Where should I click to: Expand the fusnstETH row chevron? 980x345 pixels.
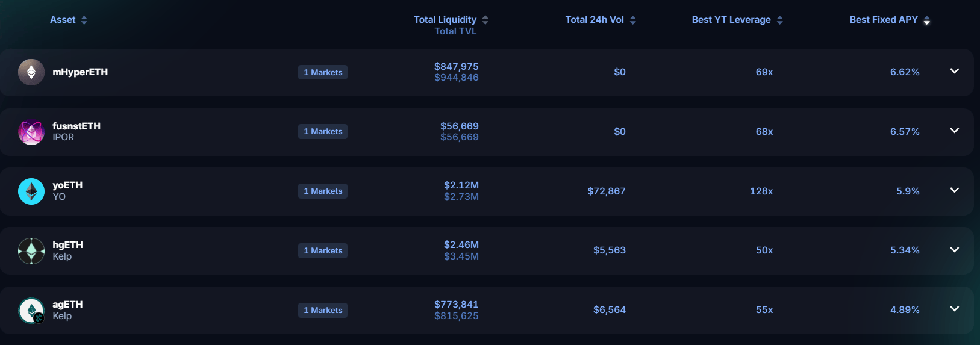tap(955, 131)
